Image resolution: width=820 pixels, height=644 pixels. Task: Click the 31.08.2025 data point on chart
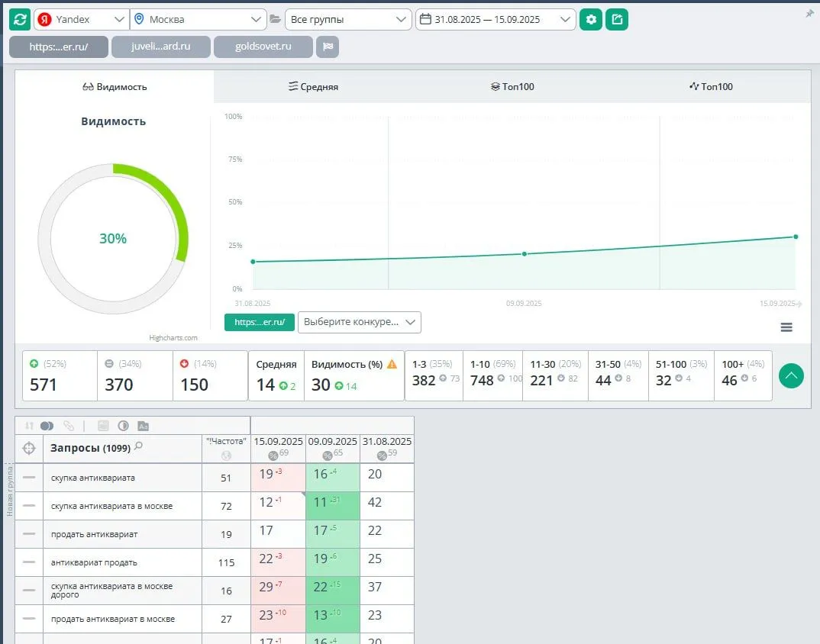[x=253, y=262]
